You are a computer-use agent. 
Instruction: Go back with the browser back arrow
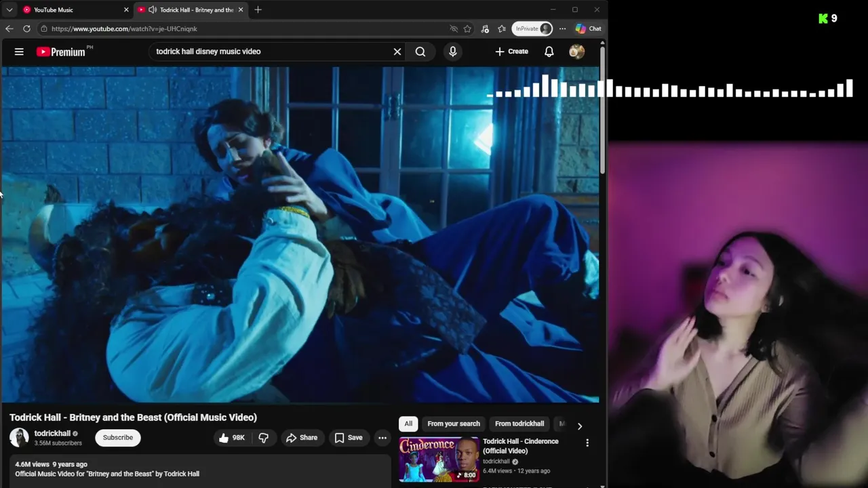9,28
